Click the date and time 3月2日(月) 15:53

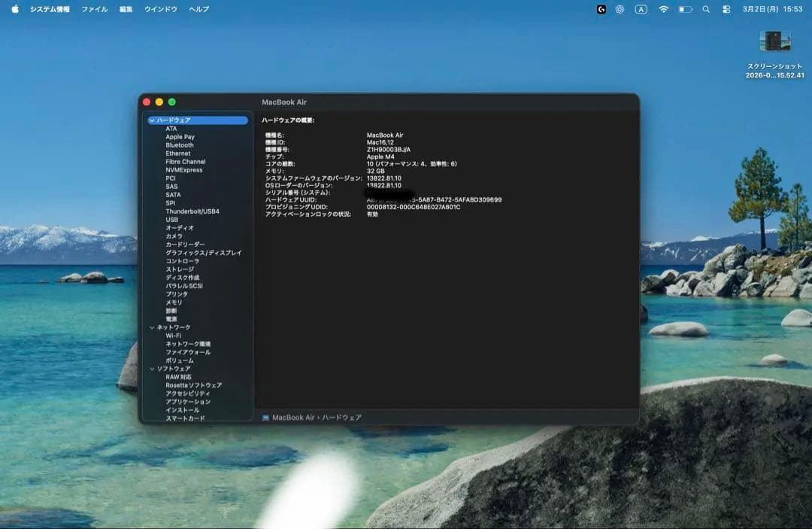772,9
